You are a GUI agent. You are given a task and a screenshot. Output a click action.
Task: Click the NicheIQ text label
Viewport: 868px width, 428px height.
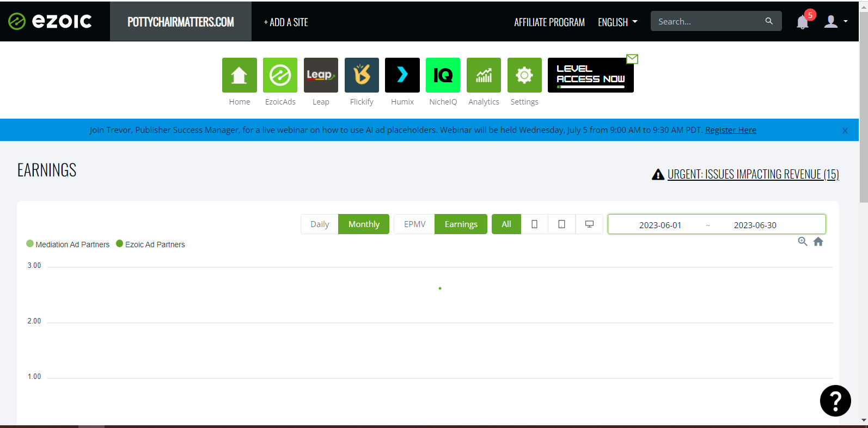point(443,102)
